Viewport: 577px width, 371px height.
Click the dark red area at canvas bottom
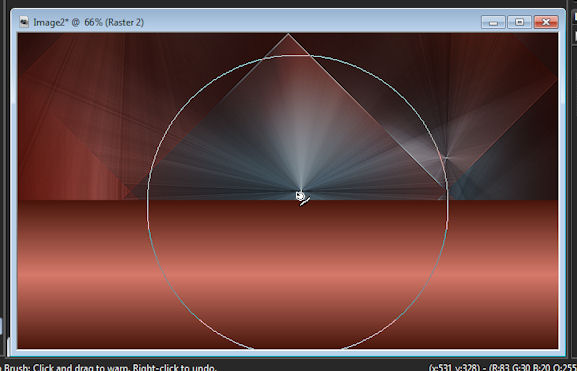288,339
